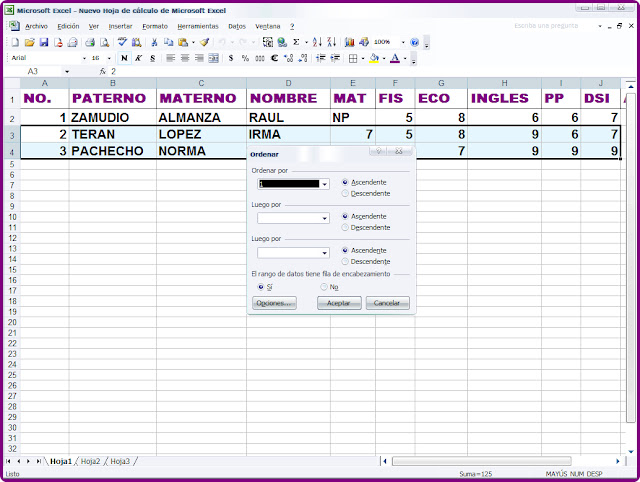The image size is (640, 482).
Task: Pick Ascendente for the second Luego por
Action: (345, 250)
